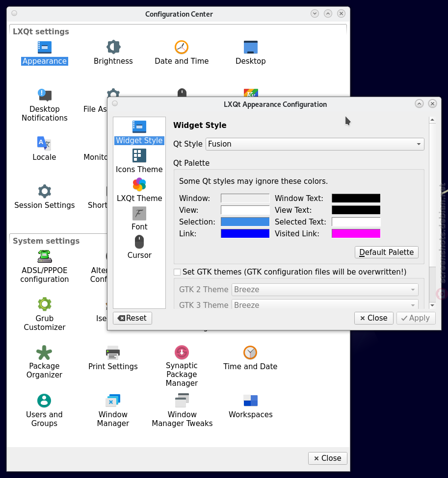The image size is (448, 478).
Task: Open the Time and Date clock icon
Action: (250, 352)
